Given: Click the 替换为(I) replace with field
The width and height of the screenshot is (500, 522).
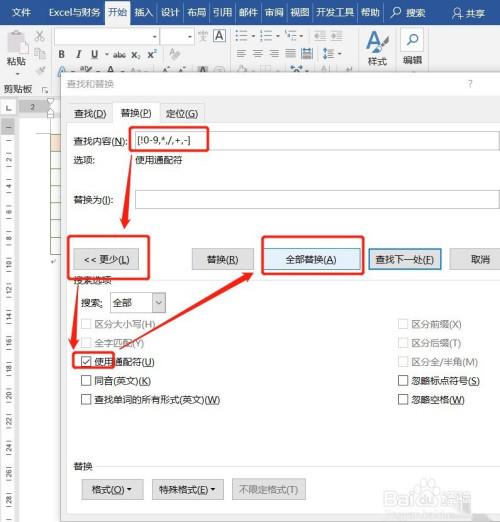Looking at the screenshot, I should pyautogui.click(x=317, y=200).
